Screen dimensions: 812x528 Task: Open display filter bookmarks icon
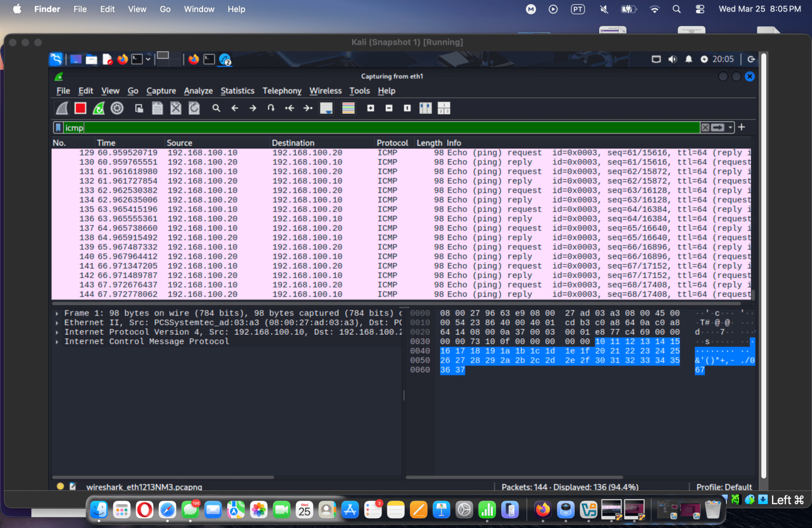59,128
